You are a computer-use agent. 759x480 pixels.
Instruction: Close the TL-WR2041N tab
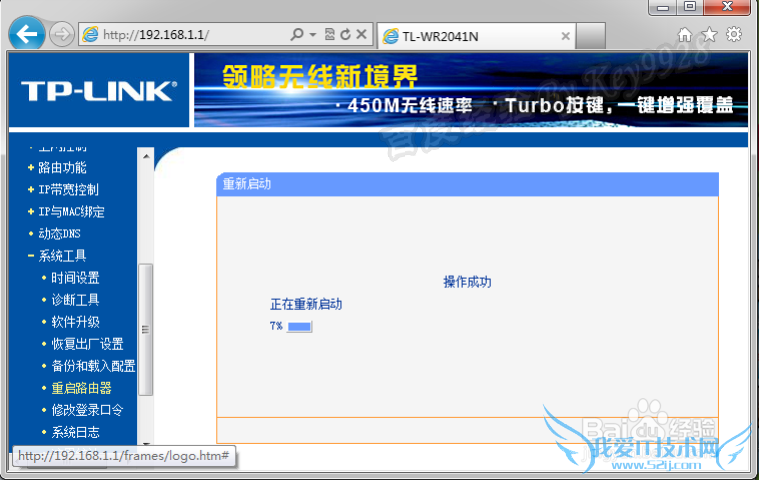click(x=565, y=36)
